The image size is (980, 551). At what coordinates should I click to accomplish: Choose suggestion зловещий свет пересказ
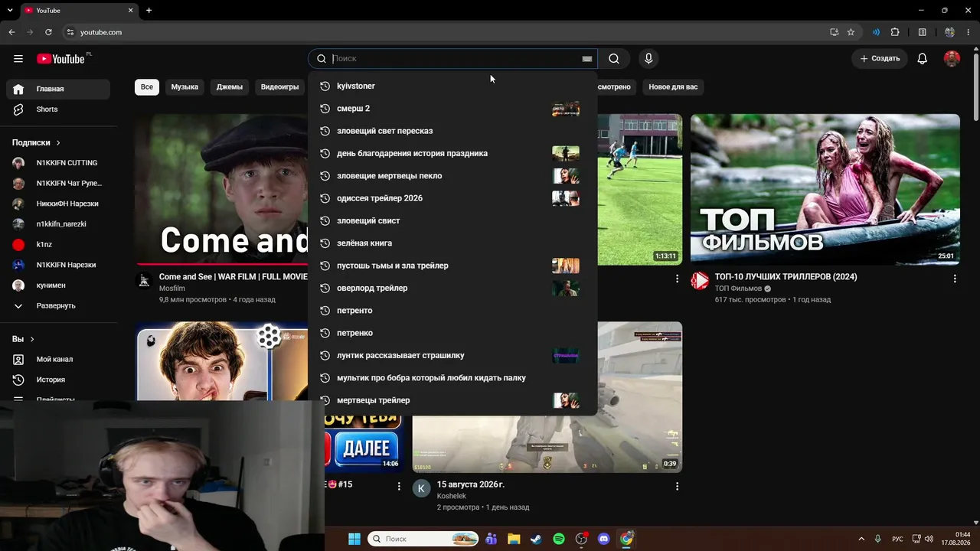coord(452,131)
